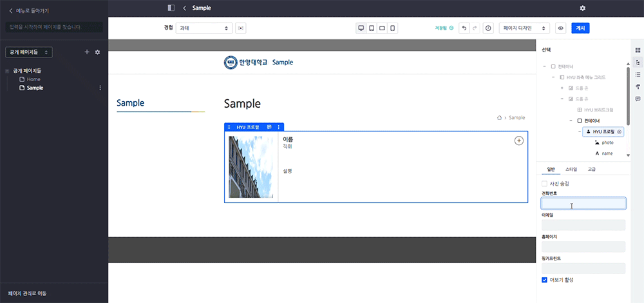
Task: Switch to desktop viewport preview
Action: pos(361,28)
